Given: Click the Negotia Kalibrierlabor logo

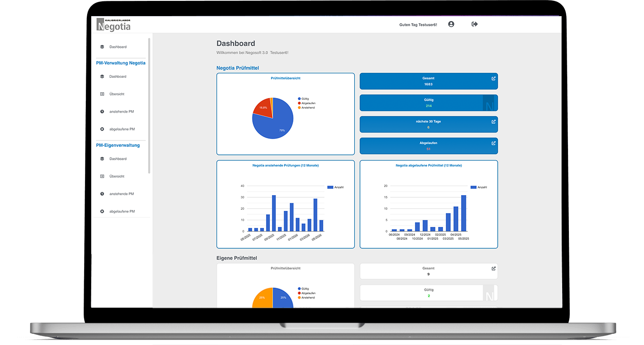Looking at the screenshot, I should (113, 25).
